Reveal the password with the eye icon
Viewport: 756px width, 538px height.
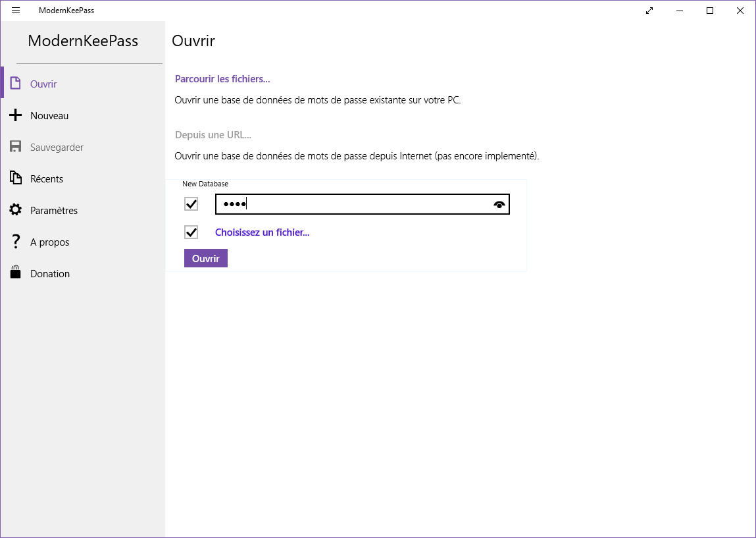500,205
